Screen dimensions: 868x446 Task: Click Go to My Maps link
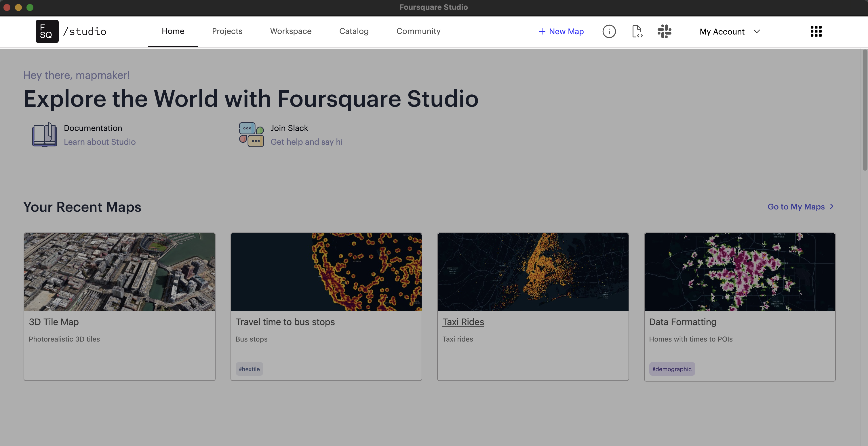pos(796,207)
